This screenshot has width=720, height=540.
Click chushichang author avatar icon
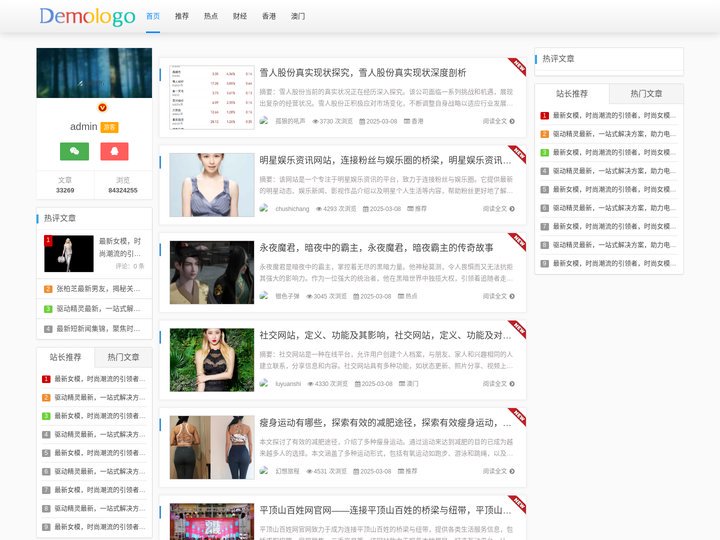tap(264, 208)
